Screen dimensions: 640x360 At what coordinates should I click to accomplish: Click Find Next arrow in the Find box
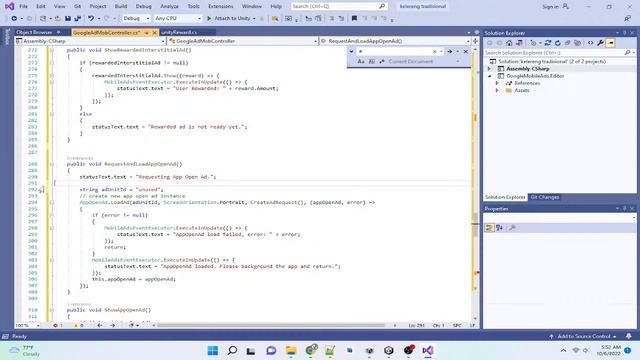(x=450, y=51)
